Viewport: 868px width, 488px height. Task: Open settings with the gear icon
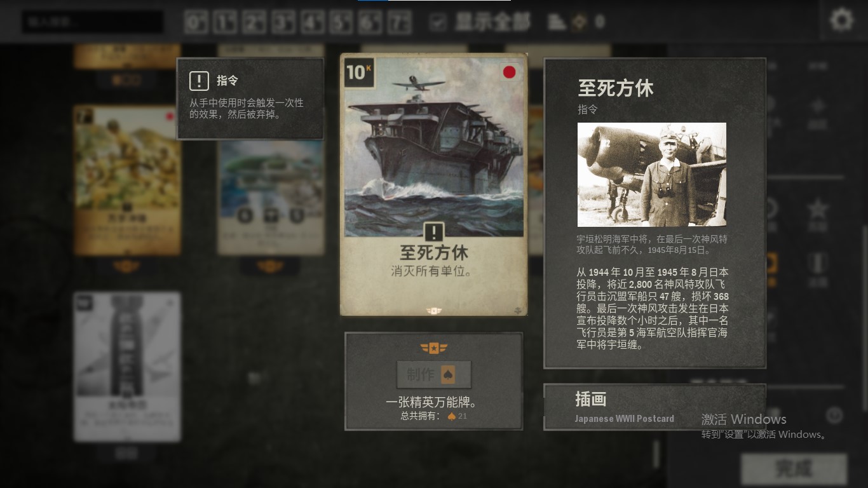(x=842, y=20)
